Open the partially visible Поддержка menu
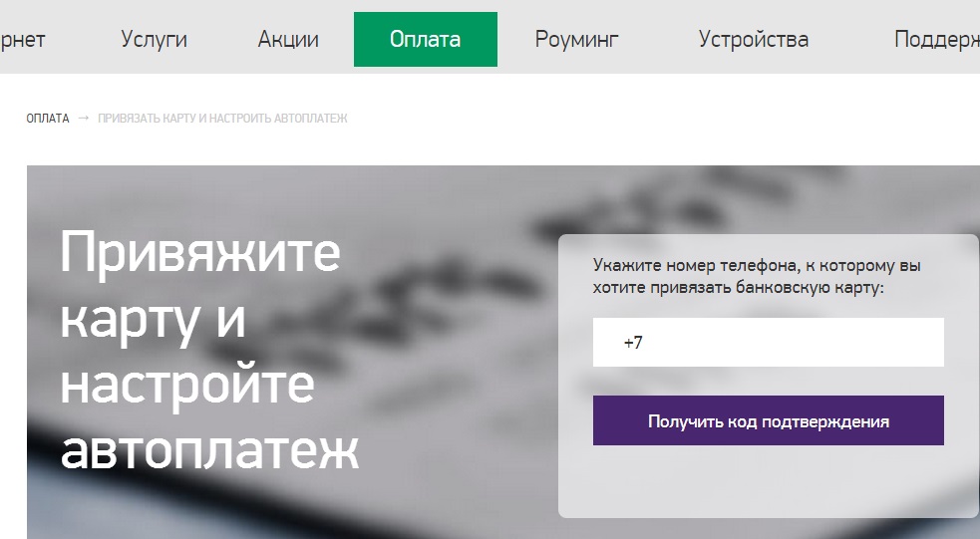Image resolution: width=980 pixels, height=539 pixels. click(936, 40)
